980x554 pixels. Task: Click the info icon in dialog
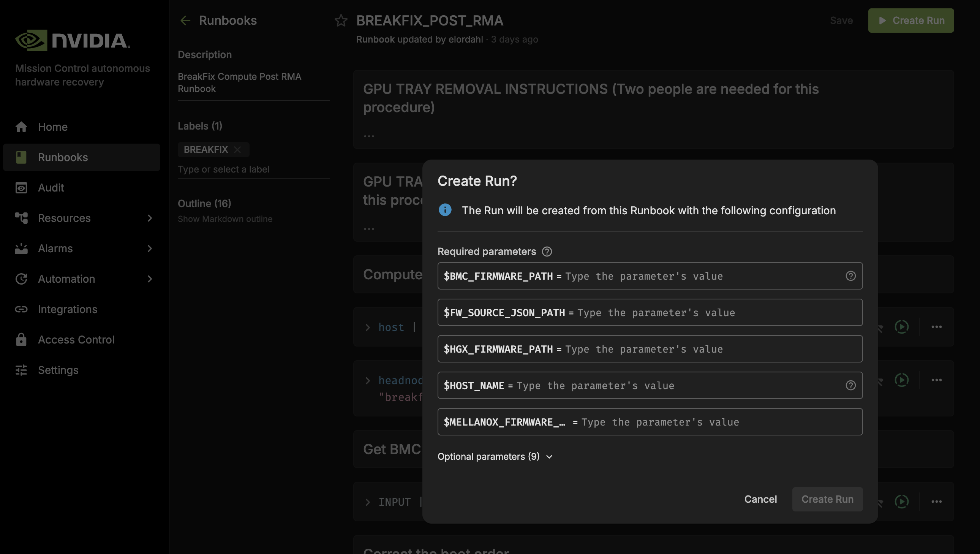(x=445, y=210)
